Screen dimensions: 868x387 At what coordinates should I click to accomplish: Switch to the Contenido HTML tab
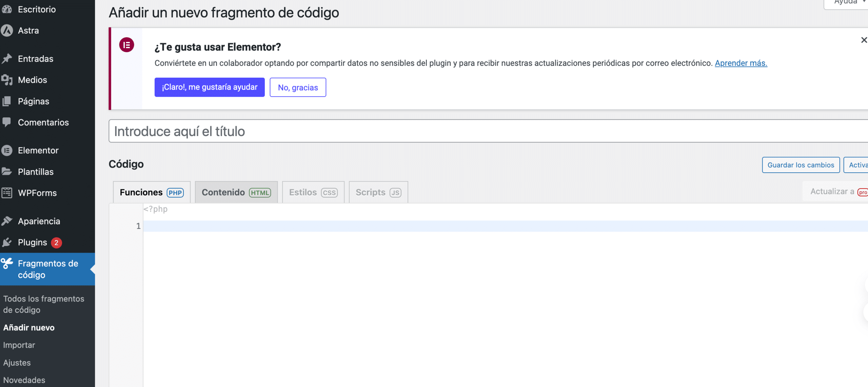click(x=236, y=192)
